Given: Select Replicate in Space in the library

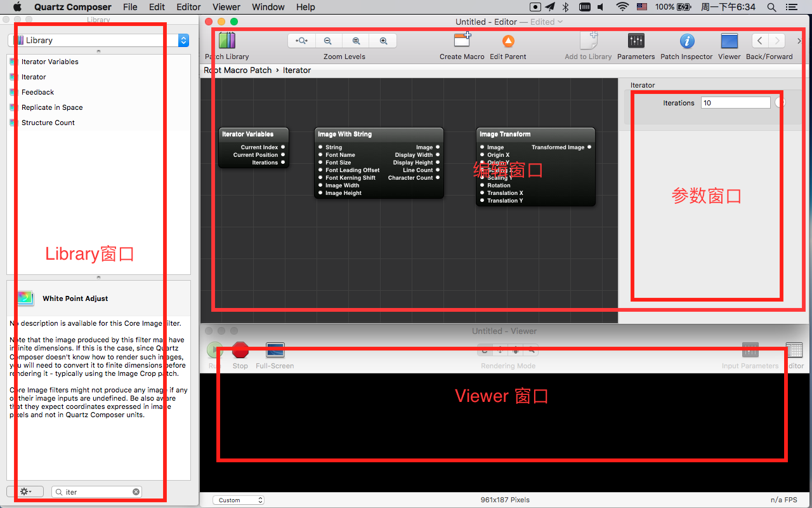Looking at the screenshot, I should coord(98,107).
